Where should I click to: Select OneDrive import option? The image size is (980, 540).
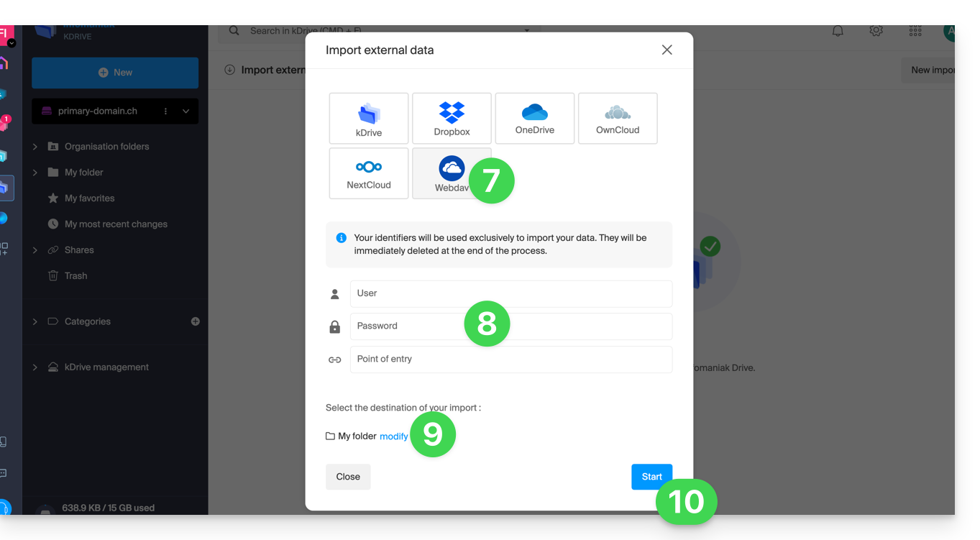[x=534, y=119]
